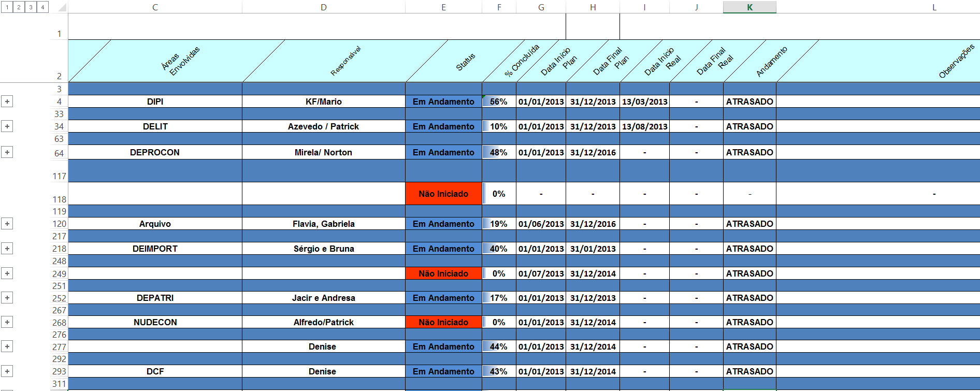Screen dimensions: 980x391
Task: Select the 01/06/2013 date cell
Action: (x=541, y=224)
